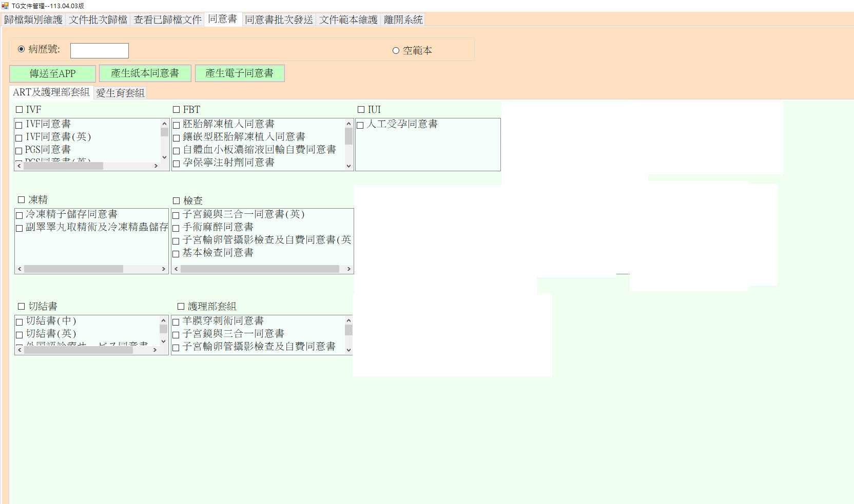Click the 產生紙本同意書 button

[145, 73]
